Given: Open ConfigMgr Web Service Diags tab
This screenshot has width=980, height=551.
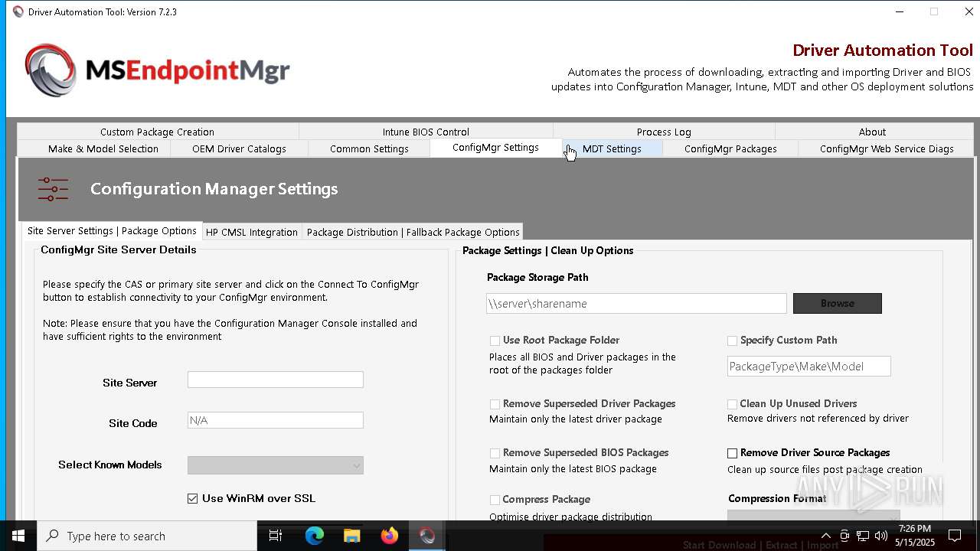Looking at the screenshot, I should tap(887, 148).
